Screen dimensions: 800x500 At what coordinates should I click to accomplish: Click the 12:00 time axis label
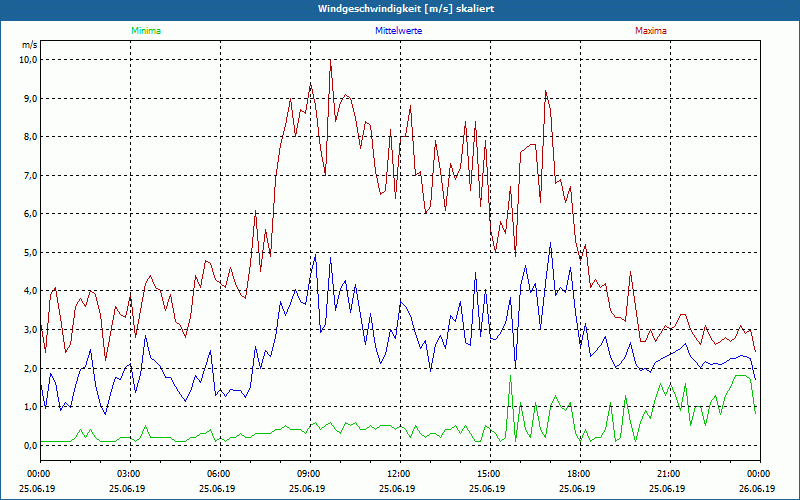[399, 474]
